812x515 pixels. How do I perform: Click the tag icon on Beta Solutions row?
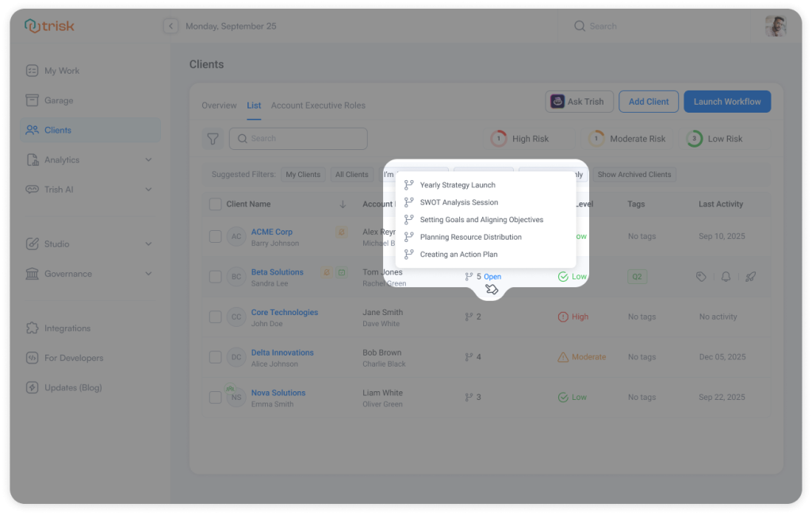[701, 276]
